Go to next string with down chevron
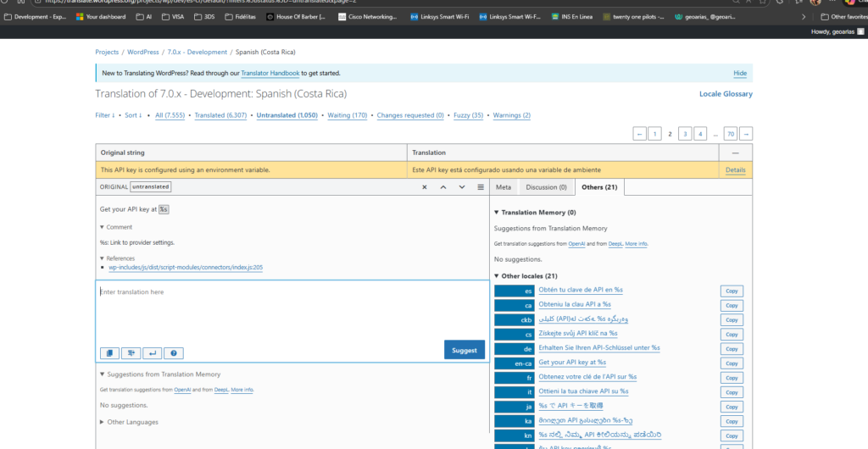This screenshot has height=449, width=868. [x=462, y=187]
